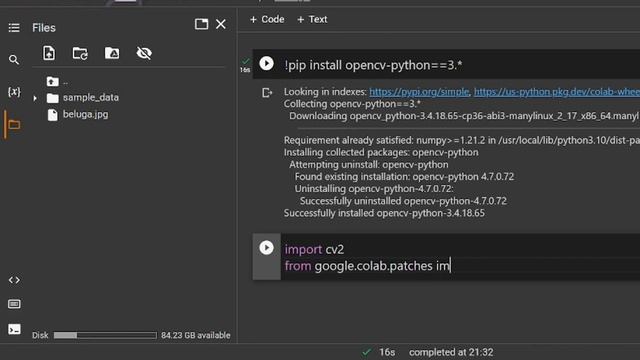Run the pip install opencv cell
The height and width of the screenshot is (360, 640).
pyautogui.click(x=267, y=63)
